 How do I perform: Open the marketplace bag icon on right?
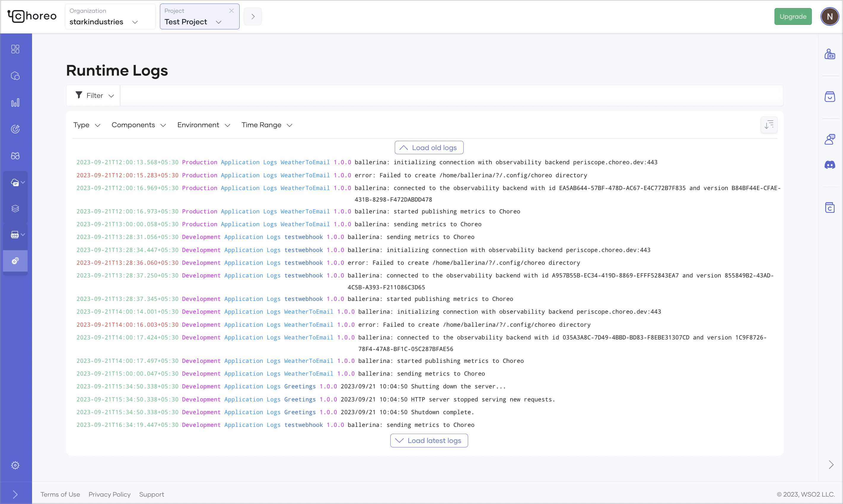click(830, 97)
